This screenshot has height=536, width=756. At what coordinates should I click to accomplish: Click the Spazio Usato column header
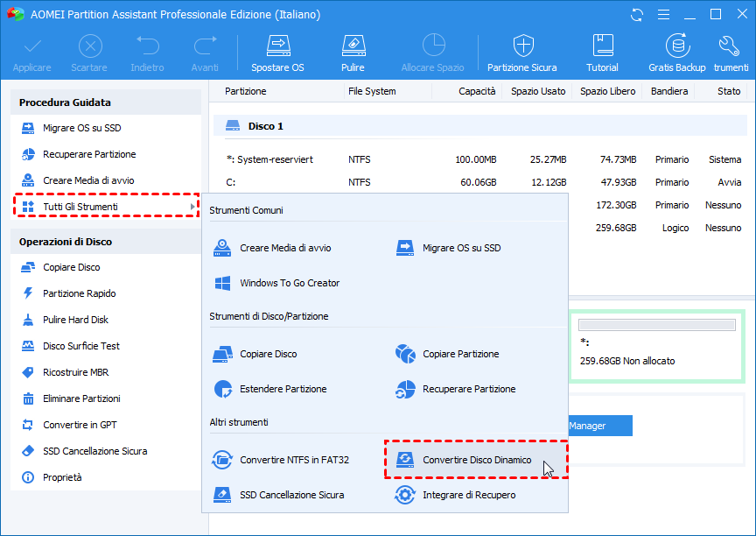538,91
